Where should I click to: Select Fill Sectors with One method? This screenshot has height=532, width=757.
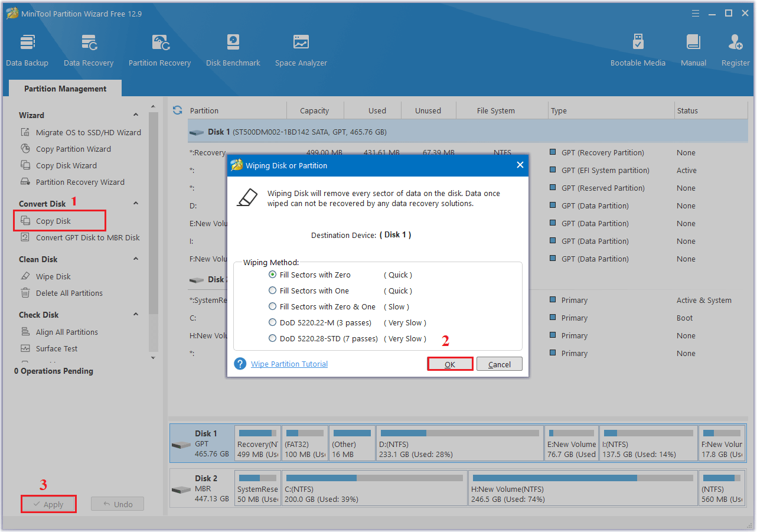point(272,291)
